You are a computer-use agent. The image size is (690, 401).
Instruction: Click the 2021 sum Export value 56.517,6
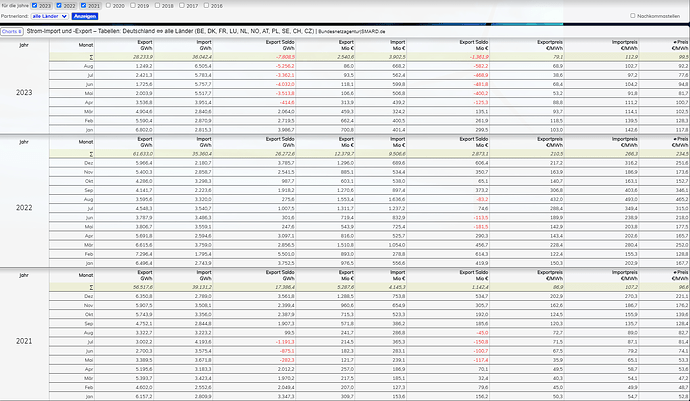pos(143,287)
